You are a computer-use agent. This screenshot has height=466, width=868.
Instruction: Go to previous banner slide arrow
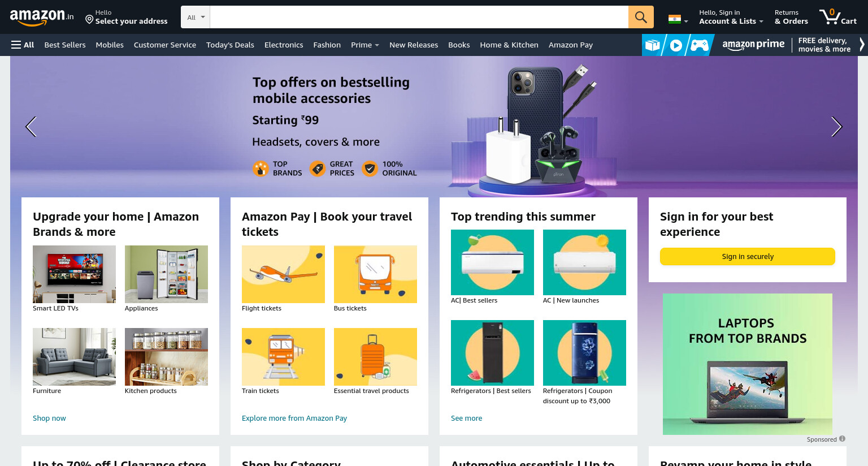coord(31,127)
